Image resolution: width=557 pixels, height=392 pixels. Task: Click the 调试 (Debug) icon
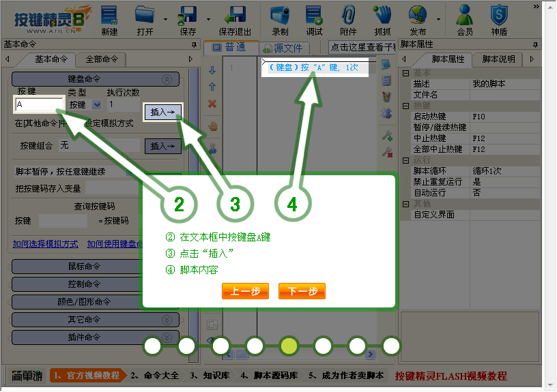click(x=314, y=20)
